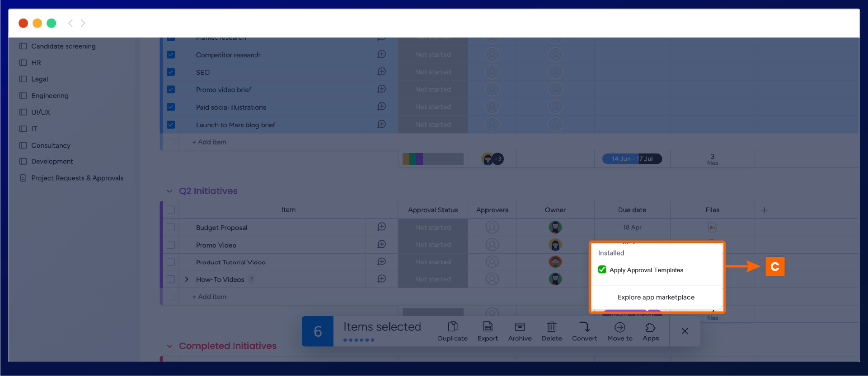
Task: Expand the How-To Videos subitems
Action: [187, 279]
